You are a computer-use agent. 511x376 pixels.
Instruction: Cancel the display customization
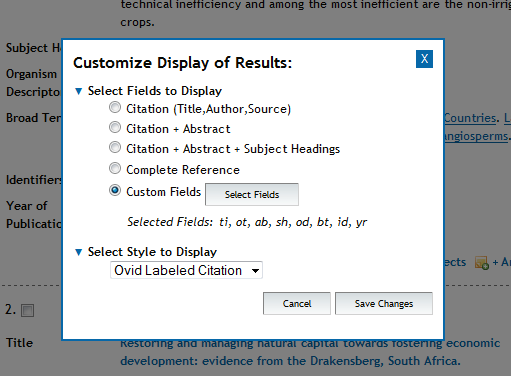click(x=297, y=303)
